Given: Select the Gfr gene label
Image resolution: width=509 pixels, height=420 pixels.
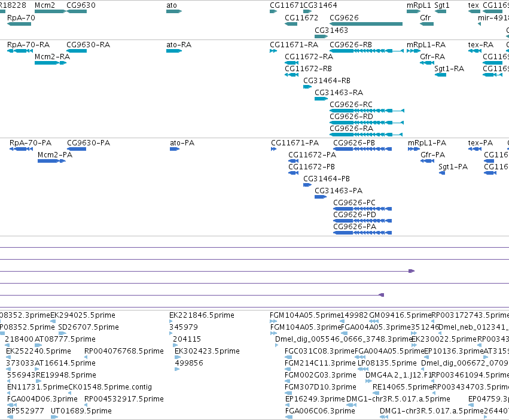Looking at the screenshot, I should (425, 17).
